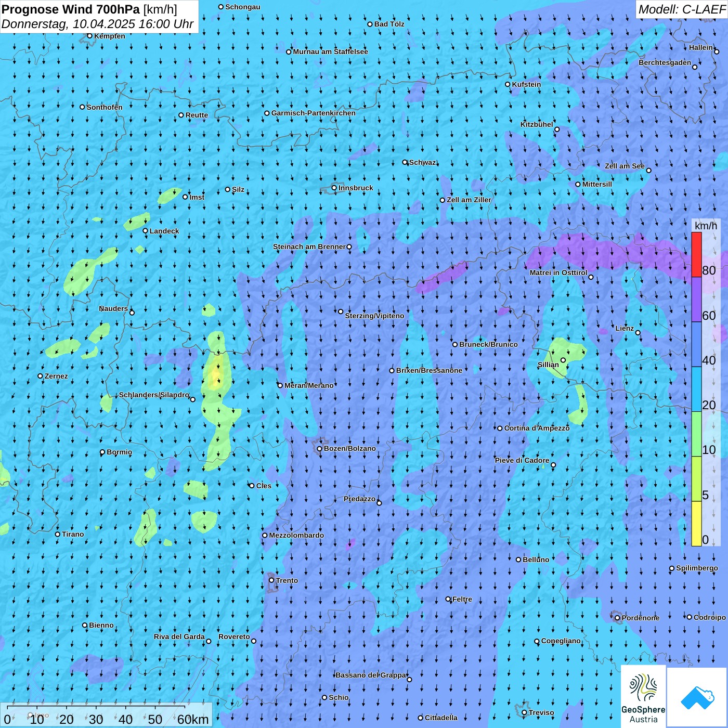728x728 pixels.
Task: Click the Predazzo city marker dot
Action: (x=379, y=503)
